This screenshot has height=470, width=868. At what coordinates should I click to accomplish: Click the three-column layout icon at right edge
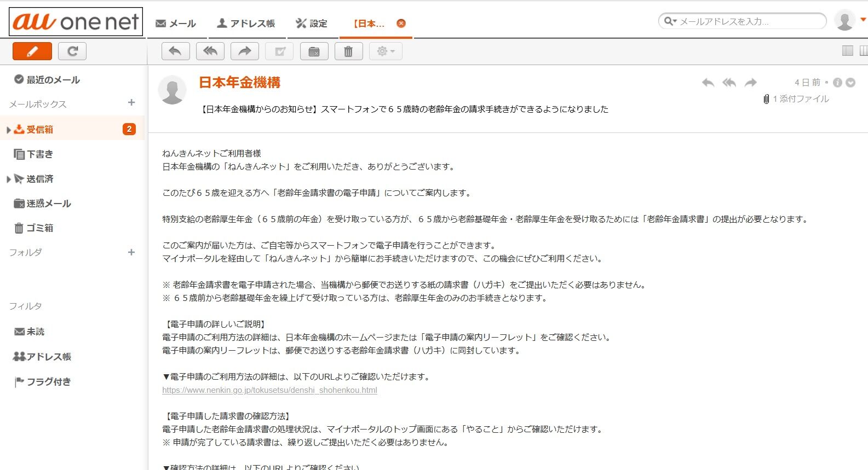864,51
